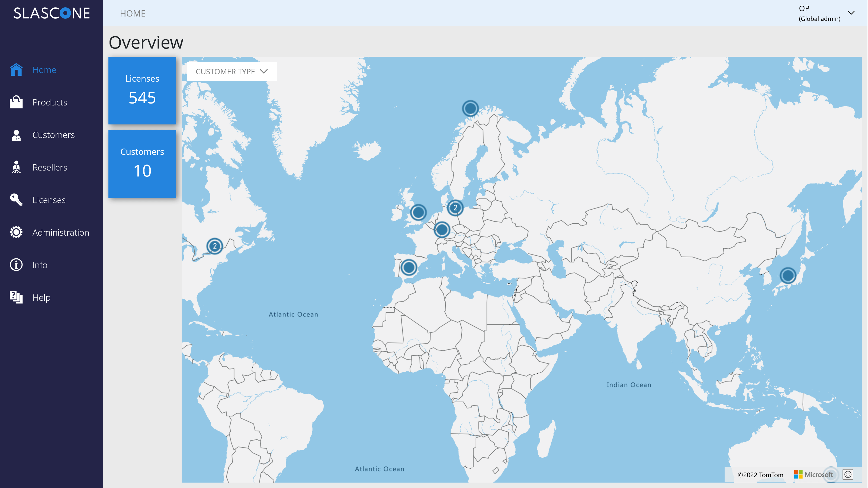Click the Customers person icon
The height and width of the screenshot is (488, 868).
click(x=16, y=135)
